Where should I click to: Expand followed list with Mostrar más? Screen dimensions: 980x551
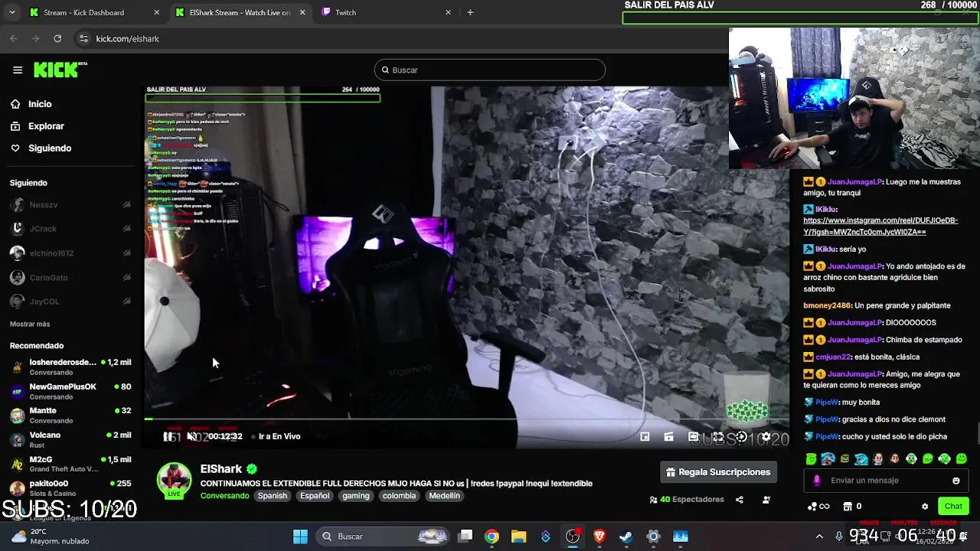click(x=30, y=324)
